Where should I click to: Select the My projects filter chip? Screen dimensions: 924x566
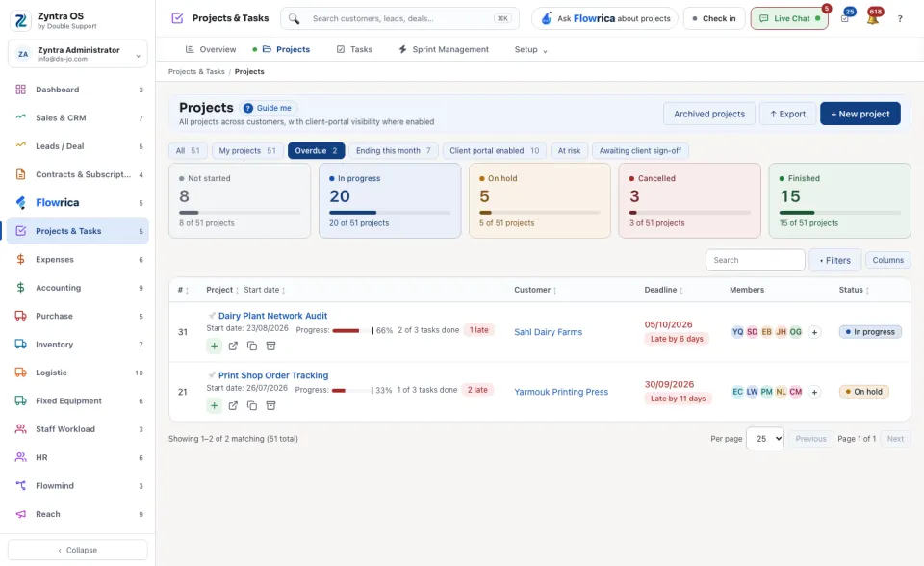click(x=247, y=151)
